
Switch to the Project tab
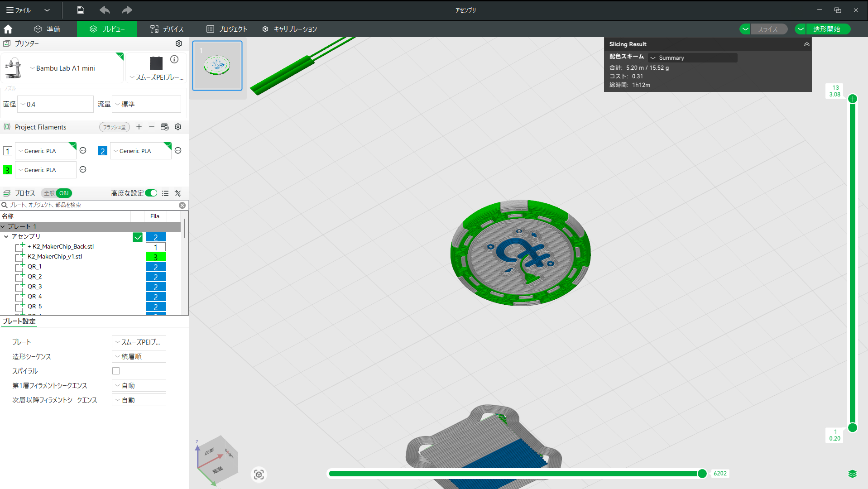(227, 29)
